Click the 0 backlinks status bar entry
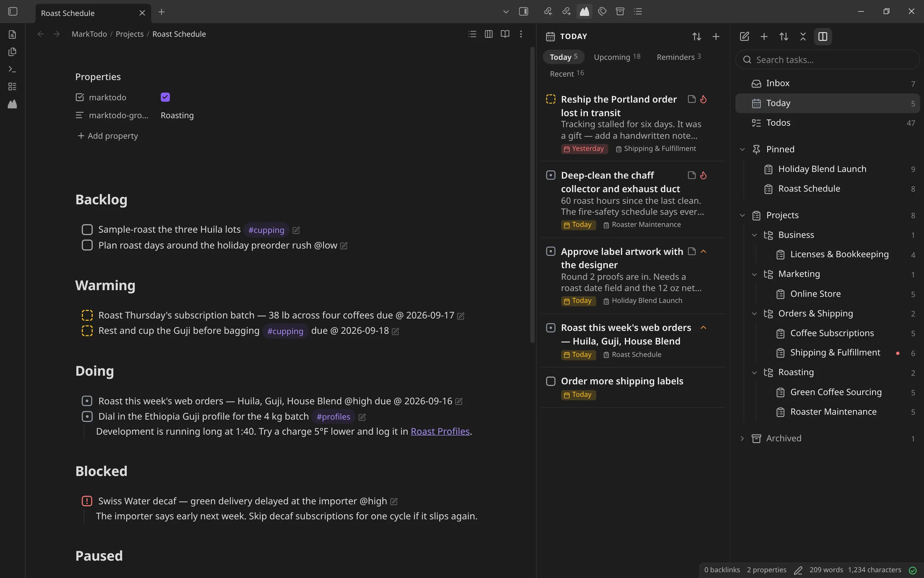Viewport: 924px width, 578px height. pyautogui.click(x=722, y=570)
